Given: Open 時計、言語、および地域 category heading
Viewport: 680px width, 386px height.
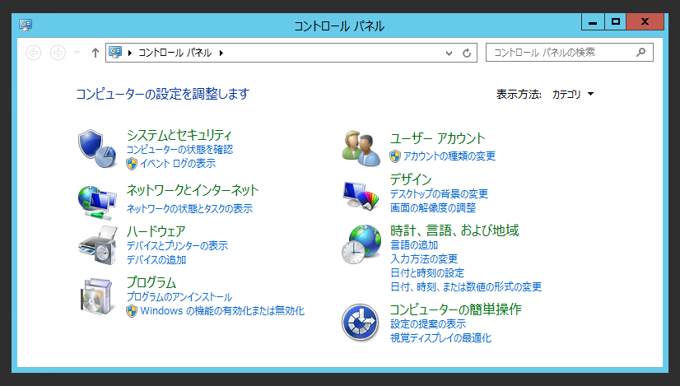Looking at the screenshot, I should pyautogui.click(x=454, y=230).
